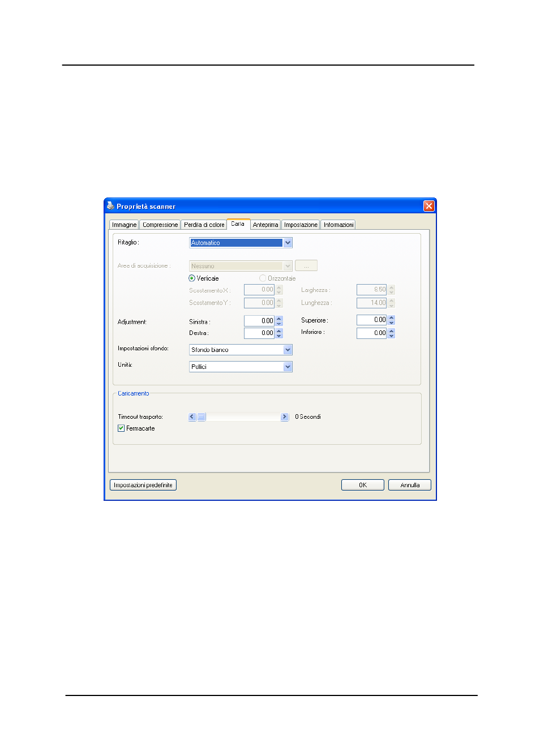Select the Verticale radio button
Viewport: 540px width, 756px height.
192,278
